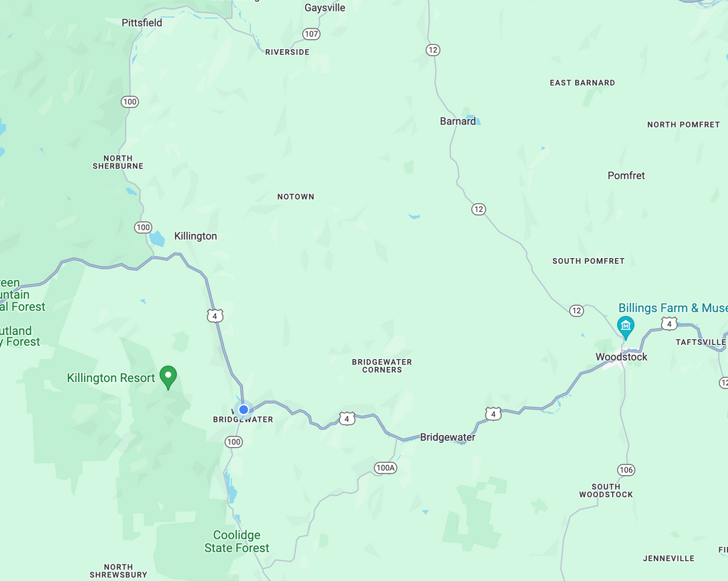This screenshot has height=581, width=728.
Task: Click the Route 107 shield near Gaysville
Action: tap(311, 34)
